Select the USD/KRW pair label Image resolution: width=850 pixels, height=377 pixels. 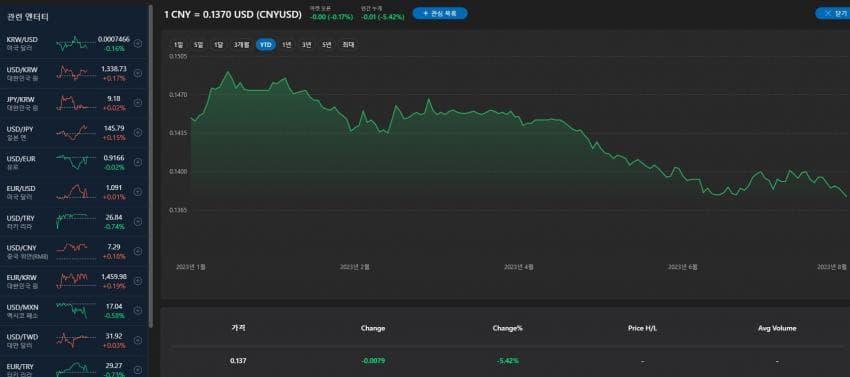[22, 69]
